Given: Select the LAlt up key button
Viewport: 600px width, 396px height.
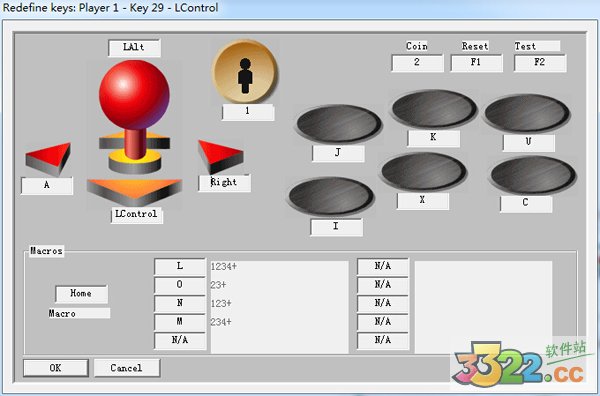Looking at the screenshot, I should [x=134, y=47].
